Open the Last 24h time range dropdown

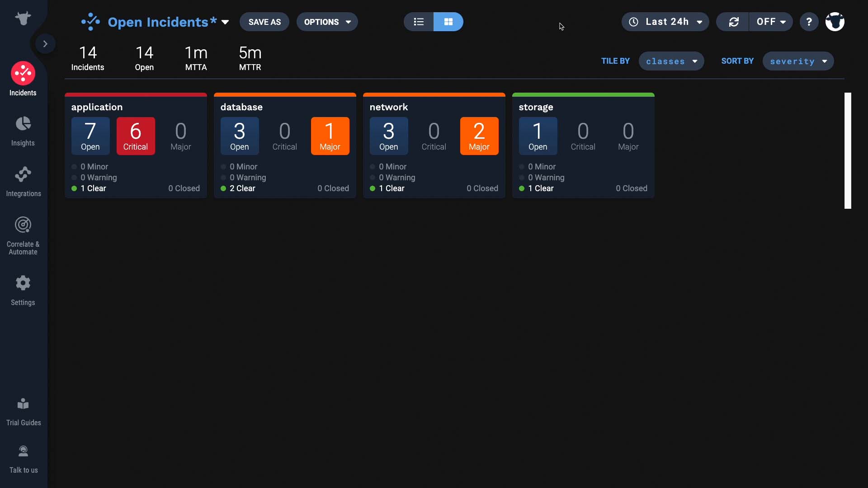665,22
